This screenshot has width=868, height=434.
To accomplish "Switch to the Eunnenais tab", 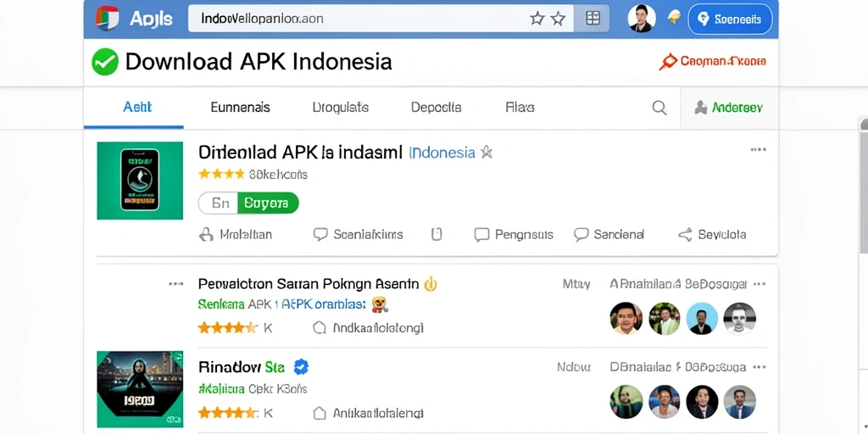I will point(240,108).
